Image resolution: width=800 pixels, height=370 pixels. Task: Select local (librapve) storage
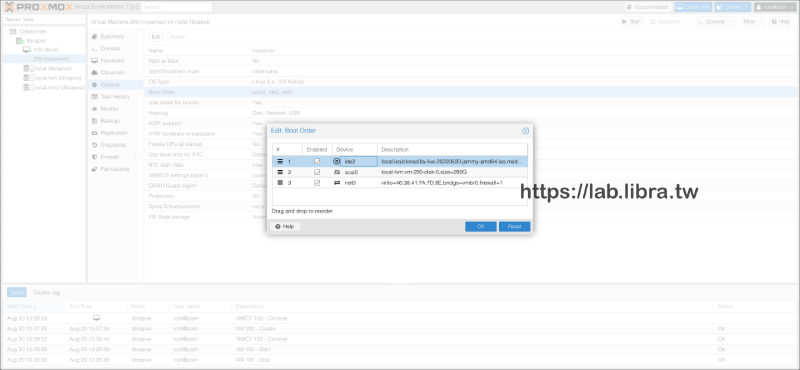[53, 68]
